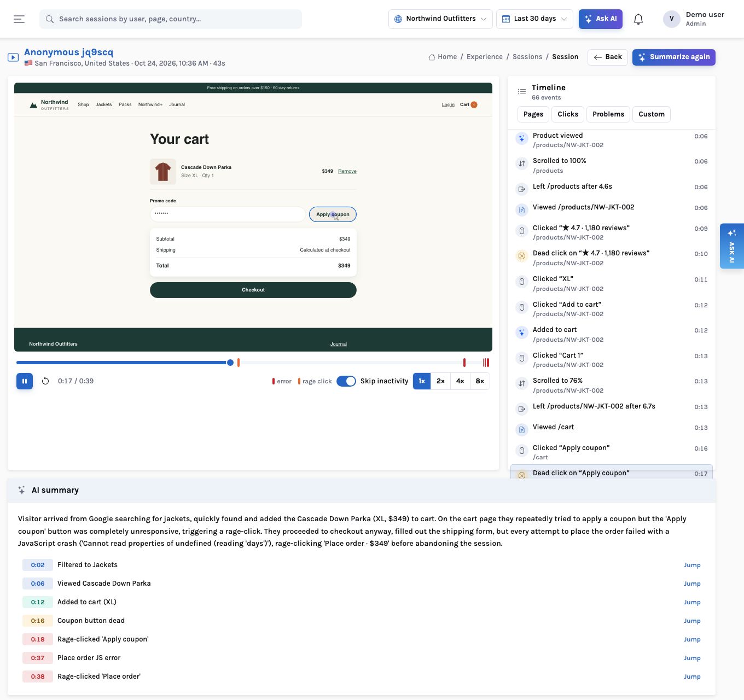The height and width of the screenshot is (700, 744).
Task: Set playback speed to 8x
Action: click(480, 381)
